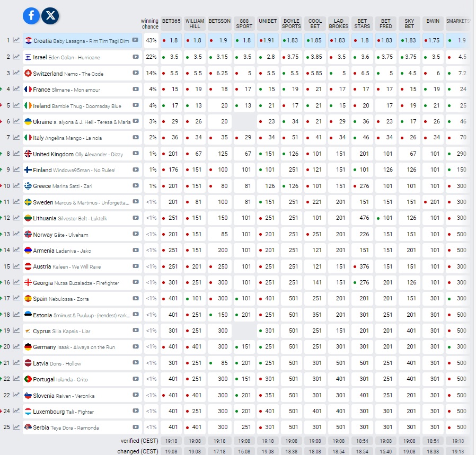476x455 pixels.
Task: Click the LAD BROKES bookmaker column header
Action: pyautogui.click(x=339, y=23)
